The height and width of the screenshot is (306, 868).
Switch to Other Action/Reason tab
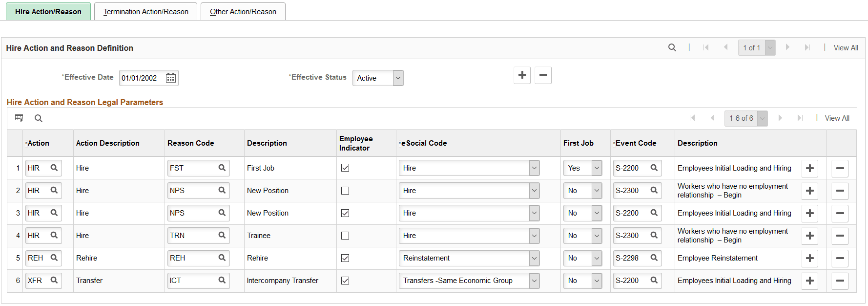[x=243, y=12]
